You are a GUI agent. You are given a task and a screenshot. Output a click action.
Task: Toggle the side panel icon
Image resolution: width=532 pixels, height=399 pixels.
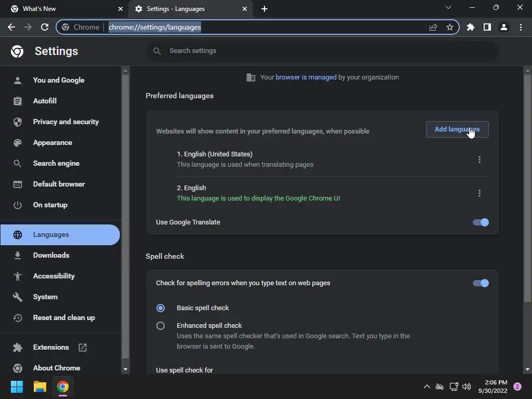click(x=487, y=27)
